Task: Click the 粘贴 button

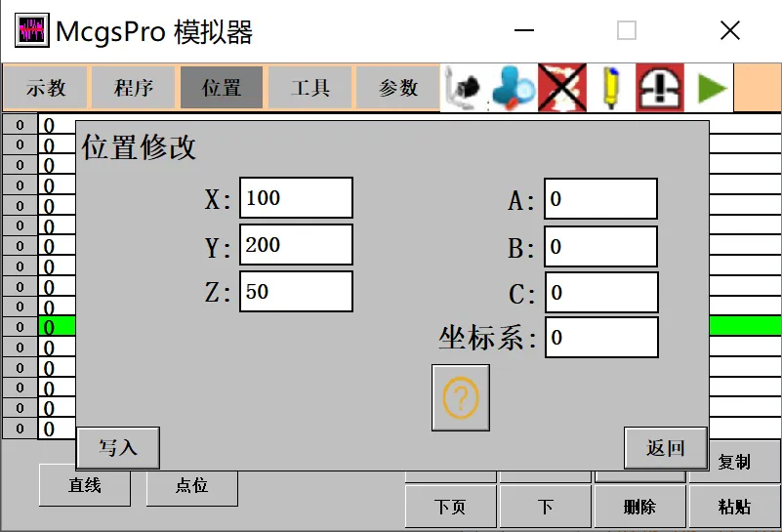Action: 734,507
